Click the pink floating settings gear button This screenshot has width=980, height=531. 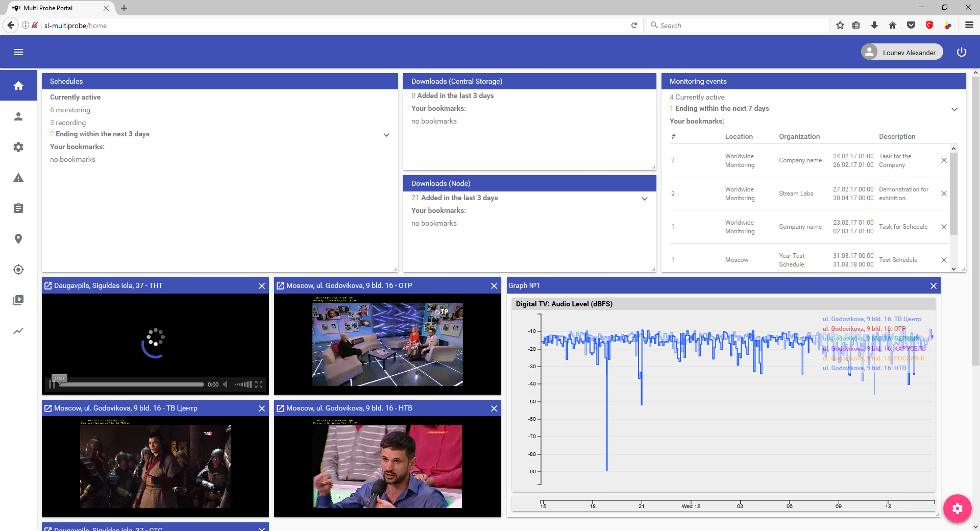(957, 508)
